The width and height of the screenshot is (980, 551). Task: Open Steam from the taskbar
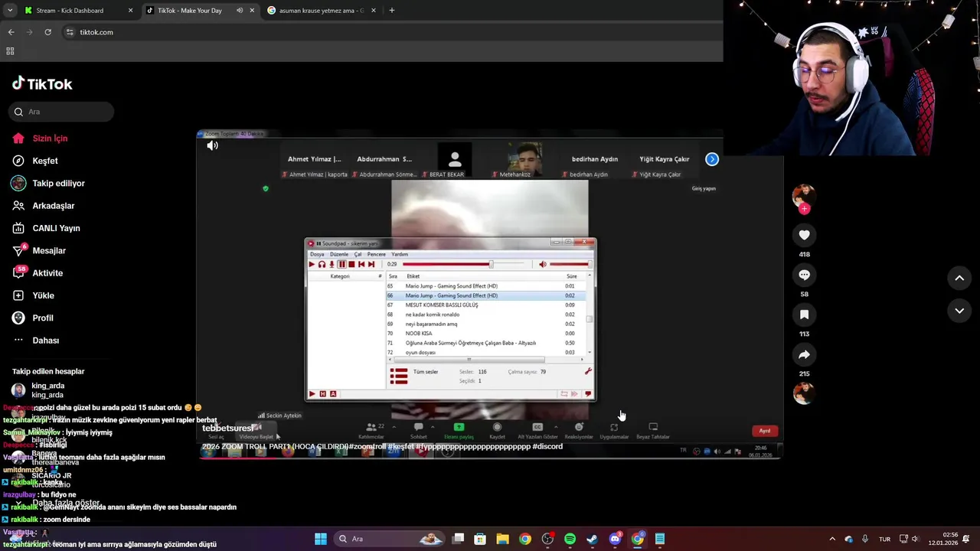tap(592, 539)
